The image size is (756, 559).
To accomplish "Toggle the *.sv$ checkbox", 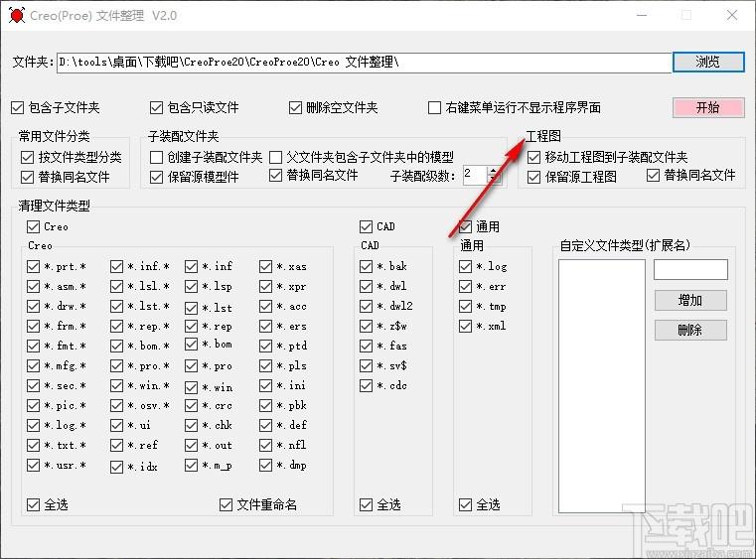I will pos(366,365).
